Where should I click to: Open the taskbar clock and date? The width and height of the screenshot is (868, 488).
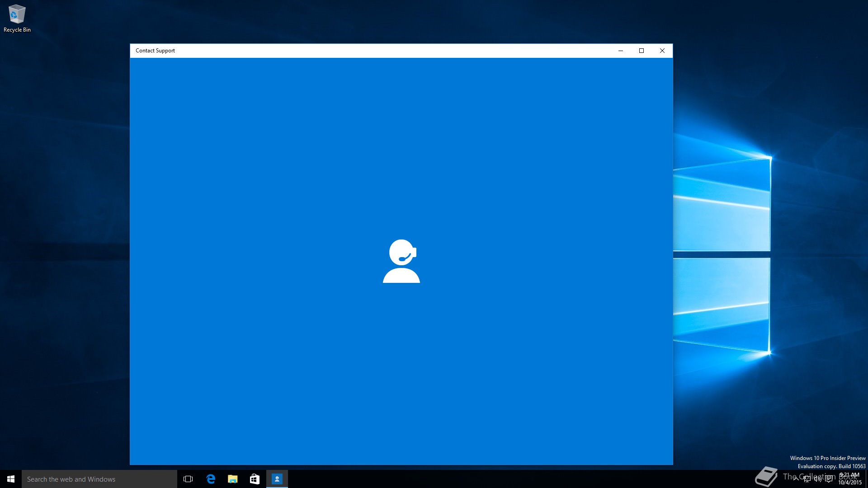point(850,479)
